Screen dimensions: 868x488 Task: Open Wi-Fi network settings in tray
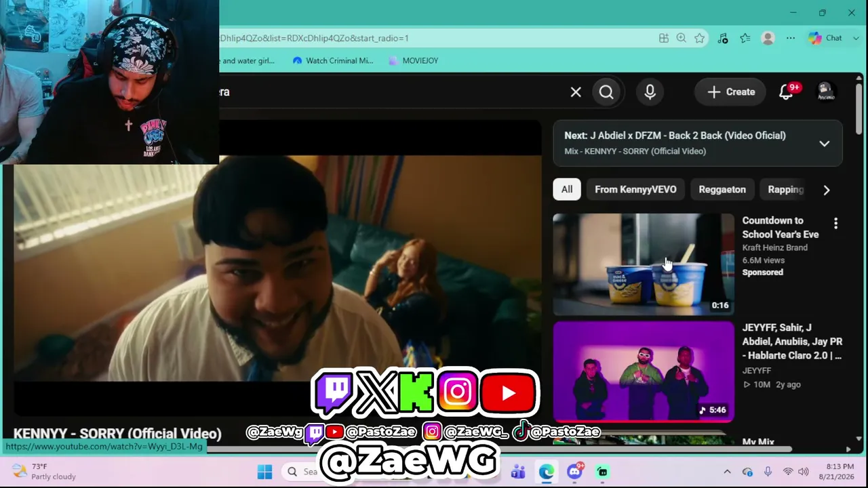click(788, 472)
